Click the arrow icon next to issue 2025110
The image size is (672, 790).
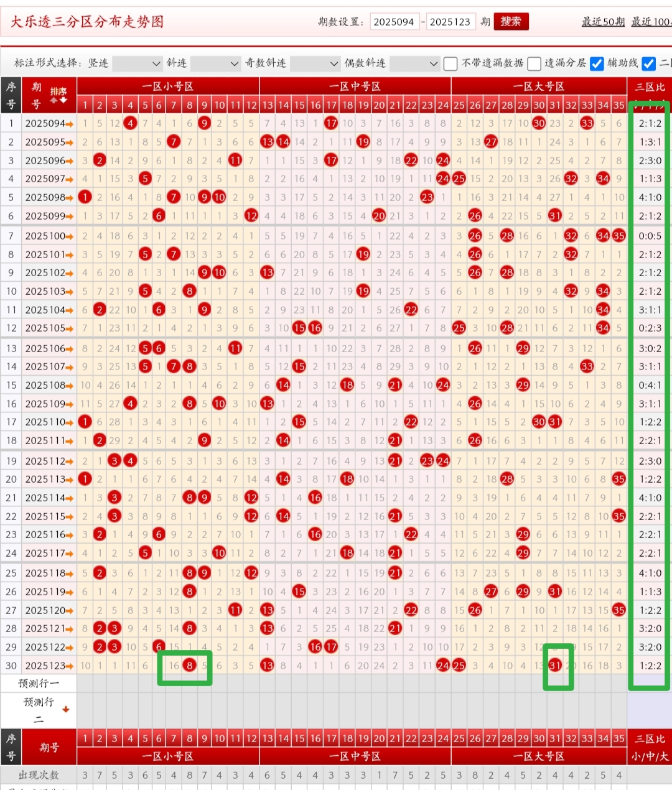coord(69,422)
